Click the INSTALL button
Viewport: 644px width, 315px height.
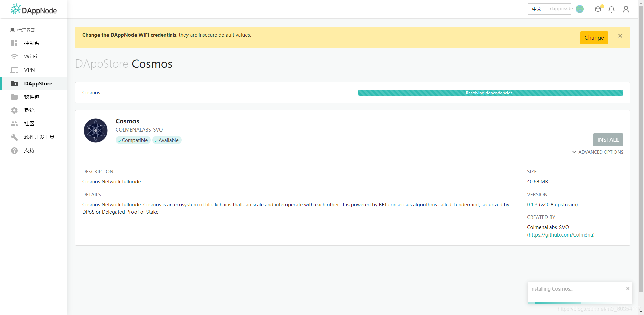pyautogui.click(x=608, y=140)
